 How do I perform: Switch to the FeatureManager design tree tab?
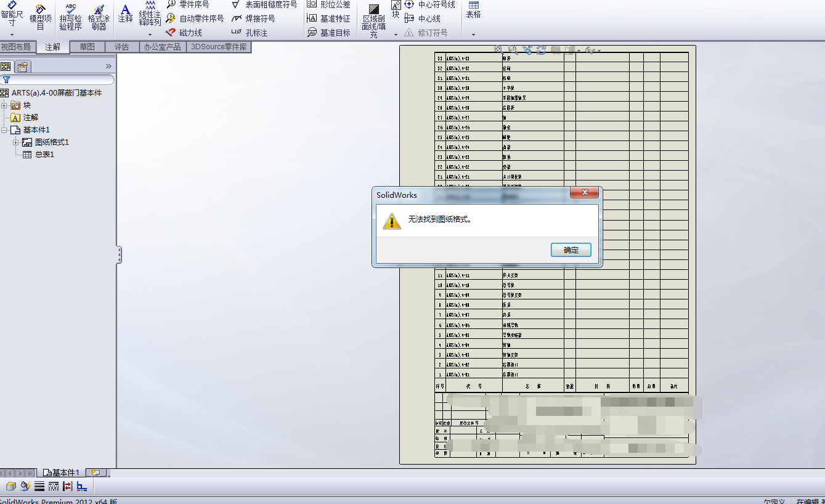point(6,67)
